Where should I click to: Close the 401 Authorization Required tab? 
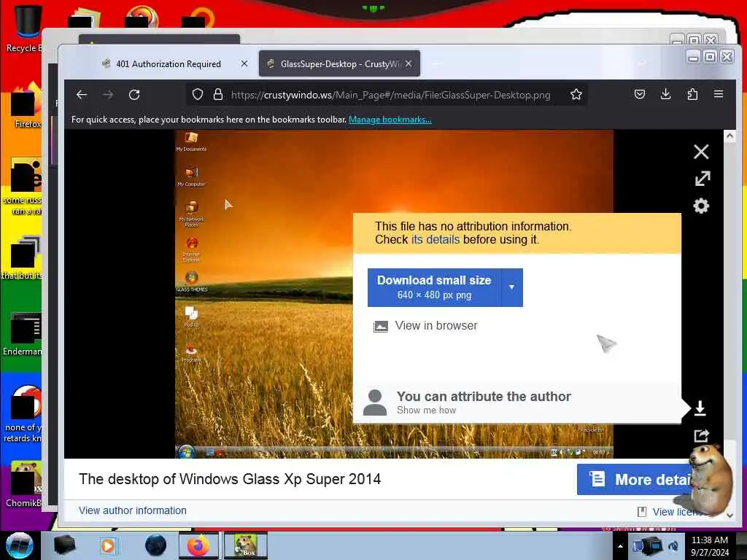coord(244,63)
